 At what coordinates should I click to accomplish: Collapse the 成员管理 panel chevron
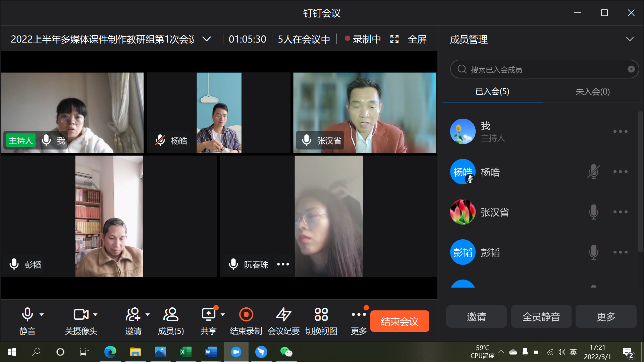click(x=630, y=39)
